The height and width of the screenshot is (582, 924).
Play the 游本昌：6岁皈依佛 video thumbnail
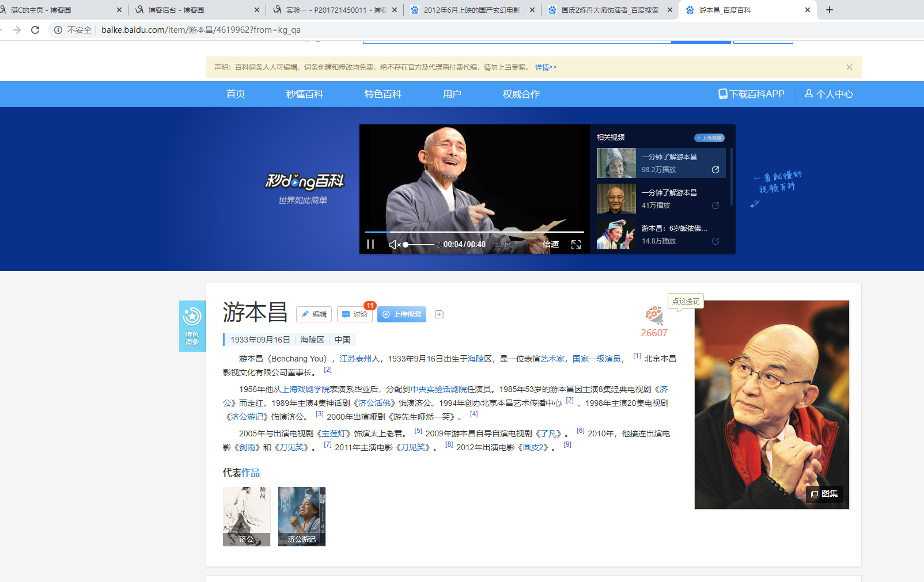tap(616, 234)
